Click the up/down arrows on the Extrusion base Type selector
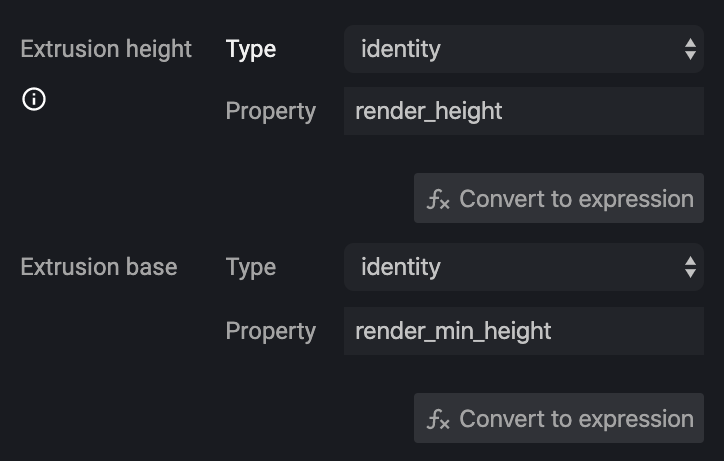The image size is (724, 461). click(x=690, y=267)
